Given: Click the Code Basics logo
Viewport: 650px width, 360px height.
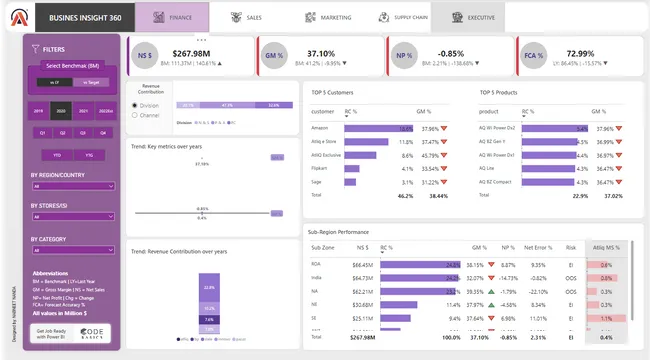Looking at the screenshot, I should point(92,333).
